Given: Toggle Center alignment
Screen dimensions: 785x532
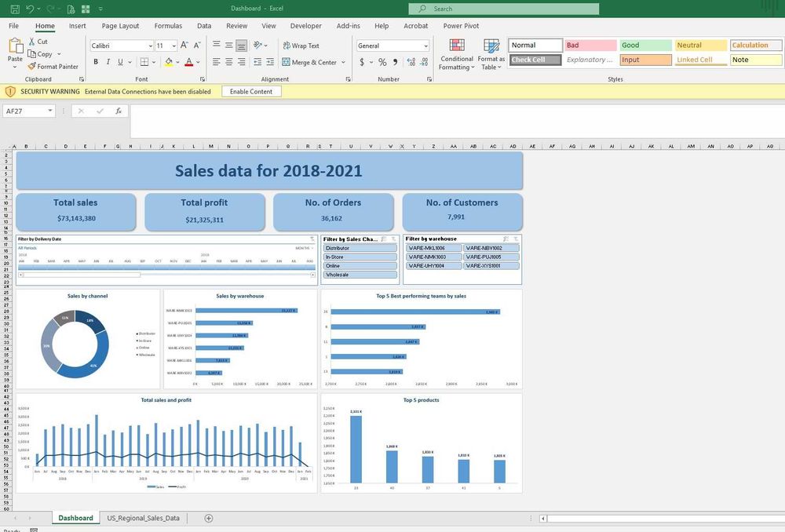Looking at the screenshot, I should (228, 62).
